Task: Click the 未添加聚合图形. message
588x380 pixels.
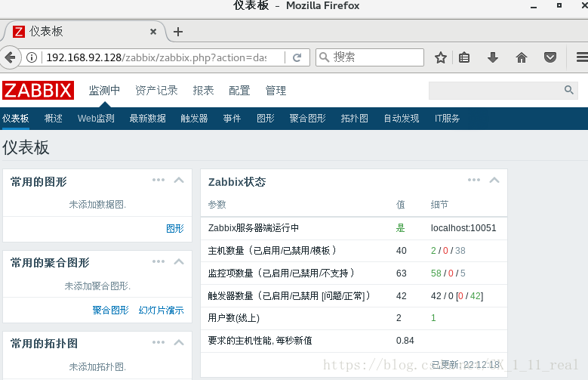Action: pyautogui.click(x=97, y=286)
